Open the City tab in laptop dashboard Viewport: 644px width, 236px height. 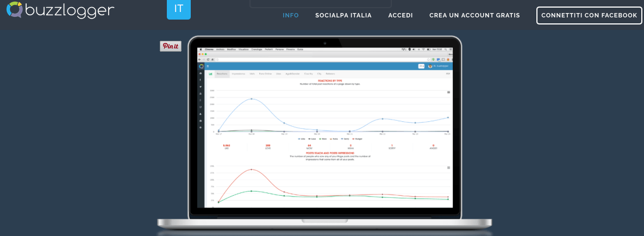pyautogui.click(x=319, y=73)
